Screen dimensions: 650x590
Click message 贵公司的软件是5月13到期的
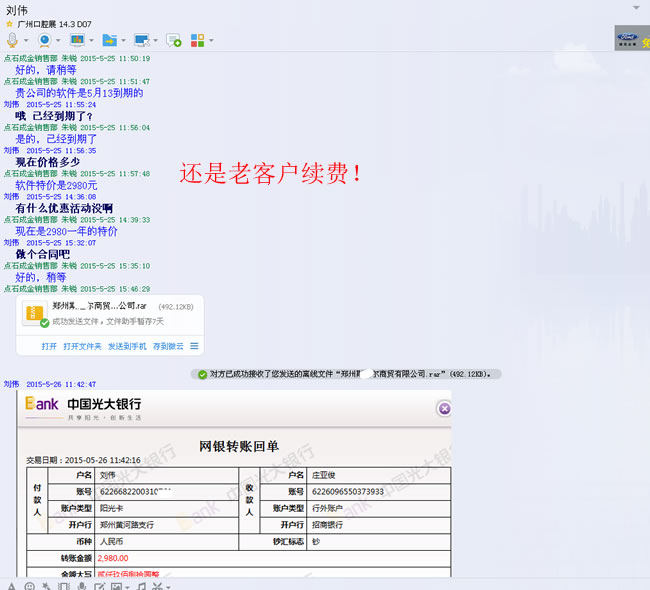79,93
